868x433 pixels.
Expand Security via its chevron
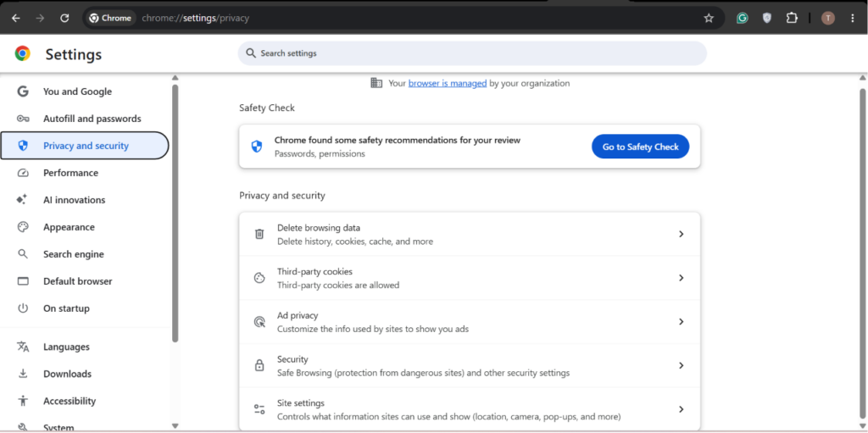point(682,365)
